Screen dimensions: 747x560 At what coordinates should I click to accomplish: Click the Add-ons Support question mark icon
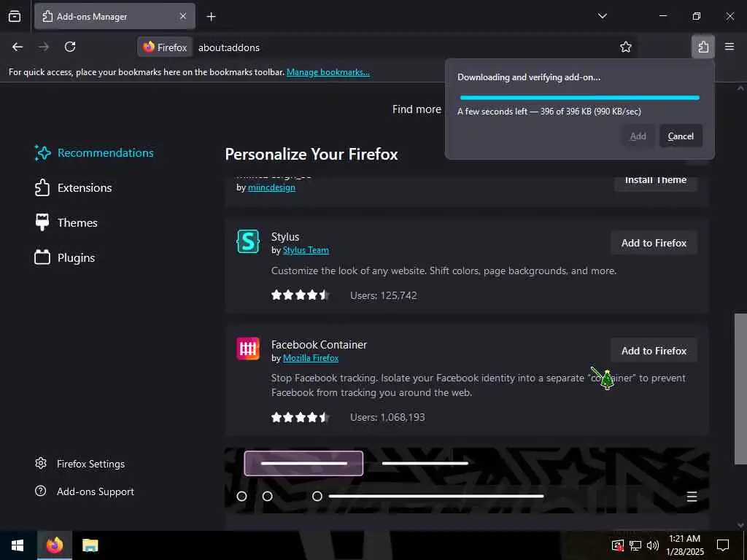tap(41, 491)
